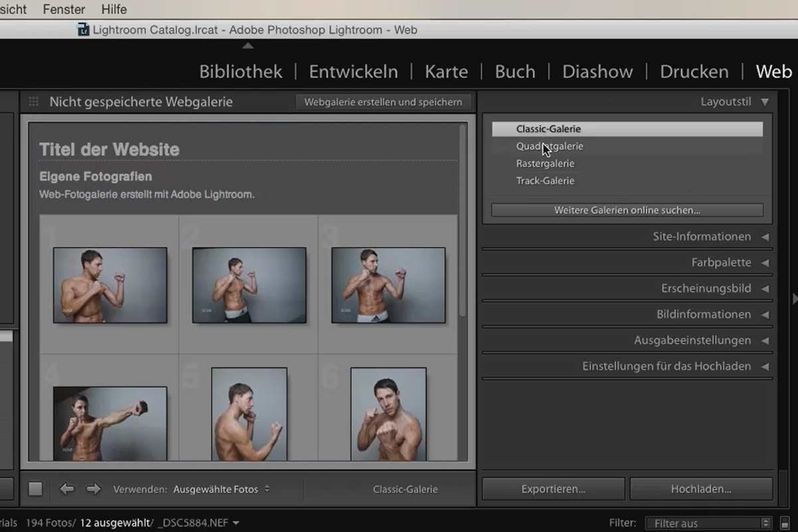Click the Web-Fotogalerie description text
798x532 pixels.
[x=147, y=195]
